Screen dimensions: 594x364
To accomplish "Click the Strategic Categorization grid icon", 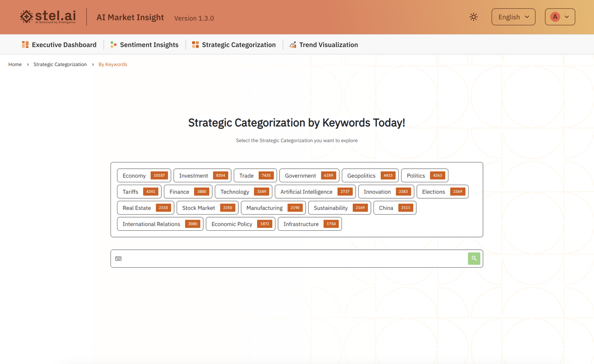I will click(x=195, y=45).
